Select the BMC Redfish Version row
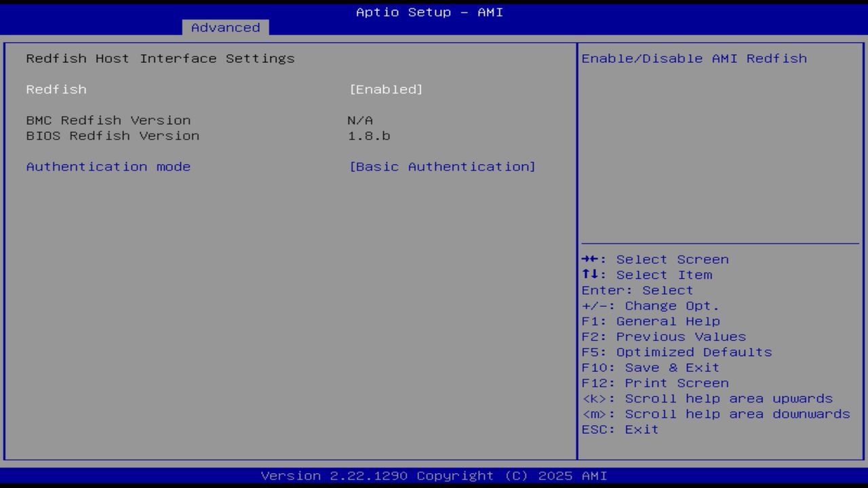 pos(108,120)
